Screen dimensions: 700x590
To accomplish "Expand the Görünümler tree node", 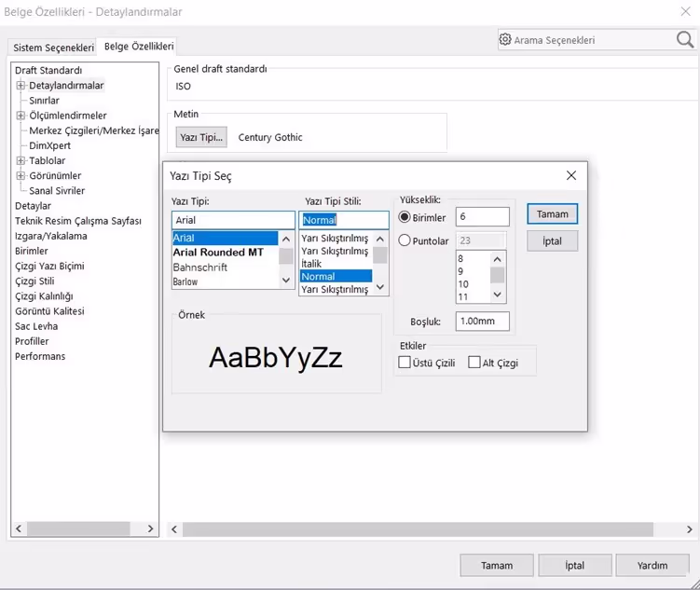I will tap(21, 176).
